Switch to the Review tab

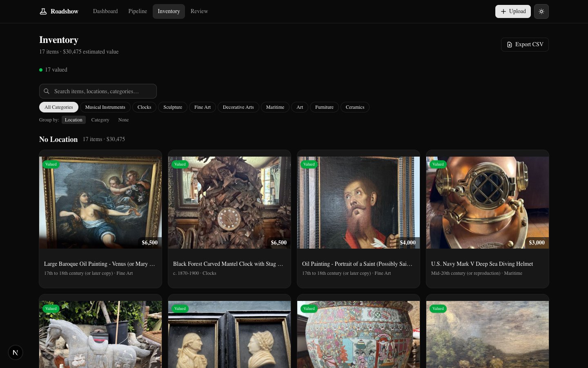click(199, 11)
